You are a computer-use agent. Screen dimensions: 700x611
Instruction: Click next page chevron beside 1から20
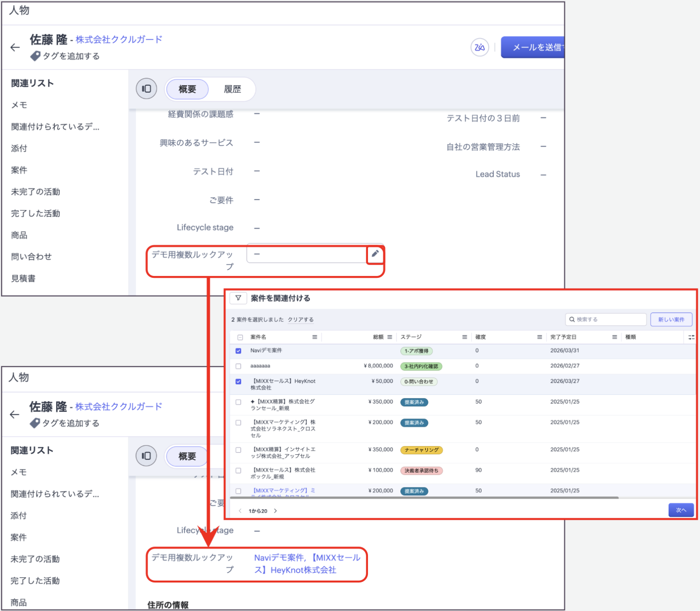[x=276, y=511]
